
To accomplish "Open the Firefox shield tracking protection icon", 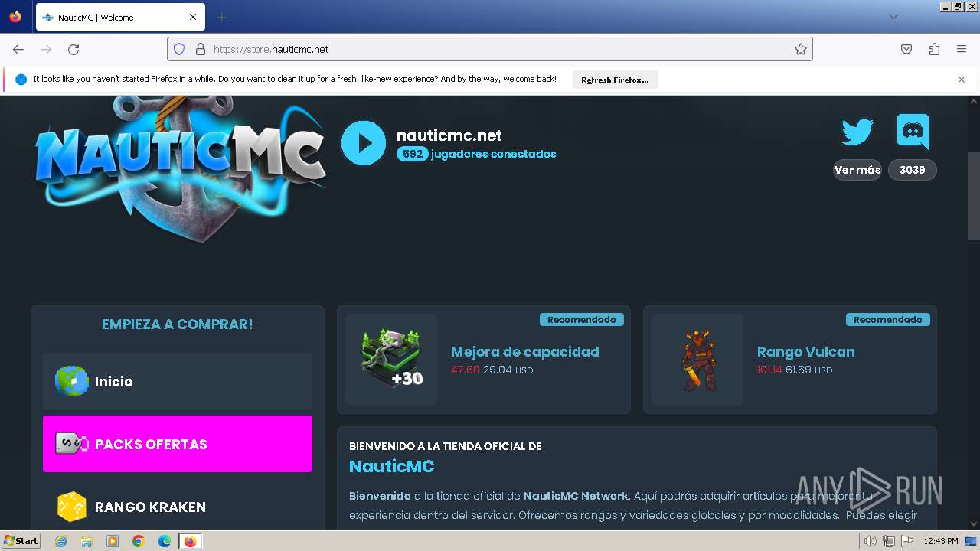I will pos(179,49).
